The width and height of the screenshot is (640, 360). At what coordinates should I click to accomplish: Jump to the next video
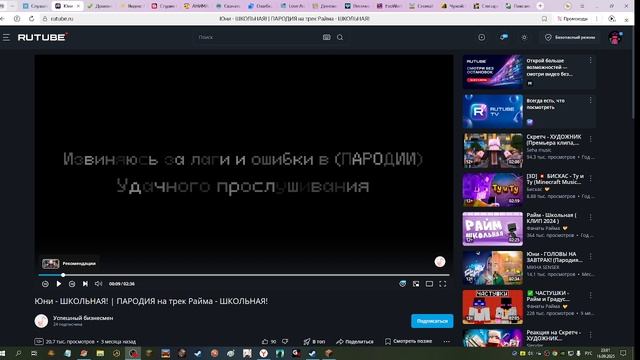[85, 284]
